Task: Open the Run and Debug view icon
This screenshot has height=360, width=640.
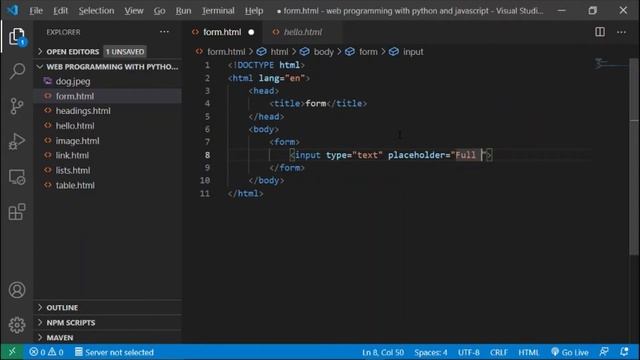Action: [x=17, y=141]
